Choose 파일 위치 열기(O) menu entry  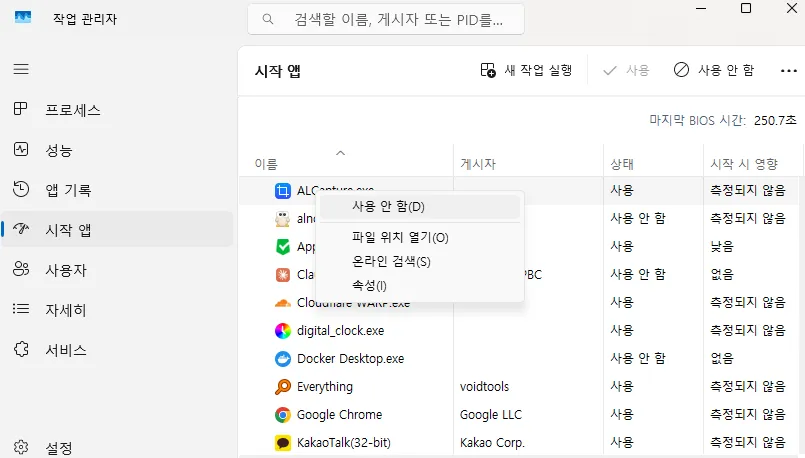419,238
